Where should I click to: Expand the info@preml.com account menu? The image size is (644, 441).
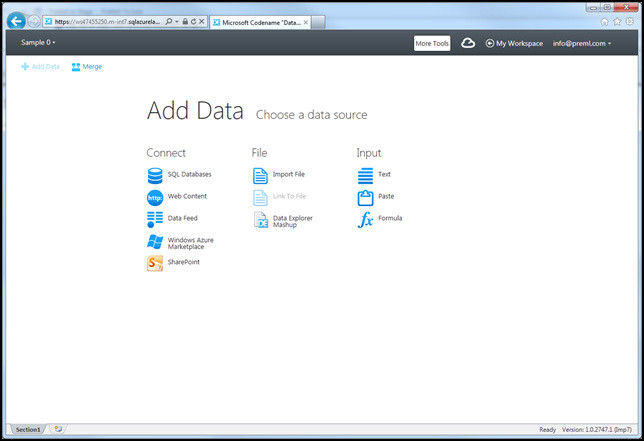click(582, 43)
